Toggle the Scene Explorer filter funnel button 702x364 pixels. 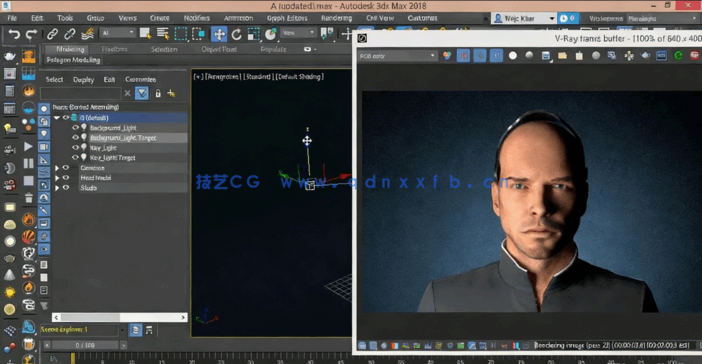[142, 93]
